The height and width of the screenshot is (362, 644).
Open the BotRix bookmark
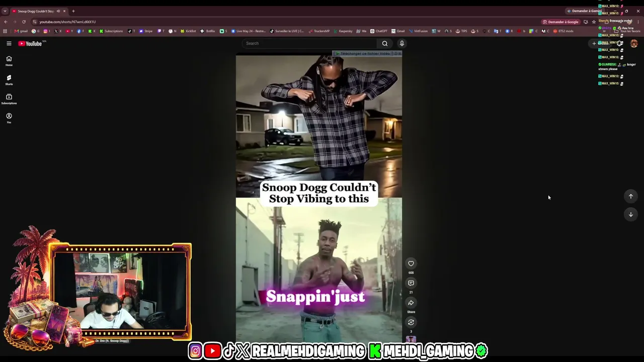(x=208, y=31)
